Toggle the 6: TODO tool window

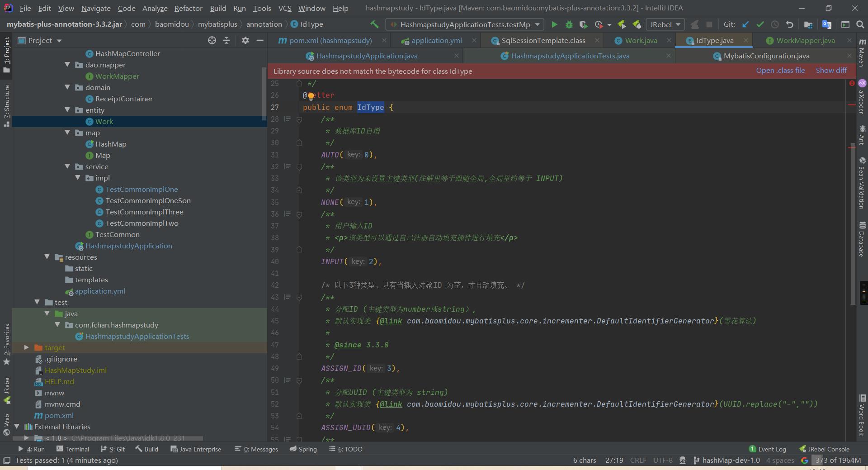pos(346,449)
